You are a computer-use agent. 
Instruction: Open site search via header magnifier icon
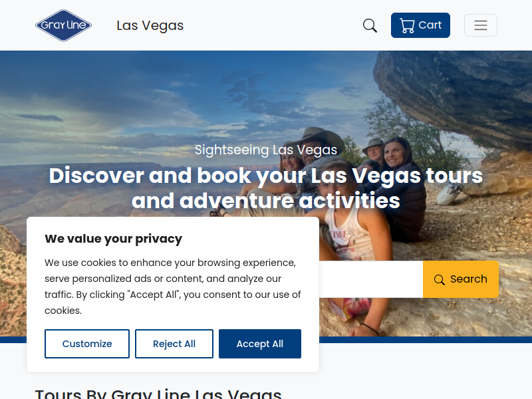coord(370,25)
